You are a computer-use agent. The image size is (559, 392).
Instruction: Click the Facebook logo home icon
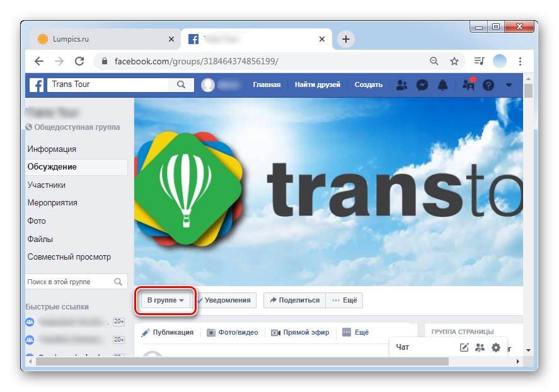tap(37, 85)
